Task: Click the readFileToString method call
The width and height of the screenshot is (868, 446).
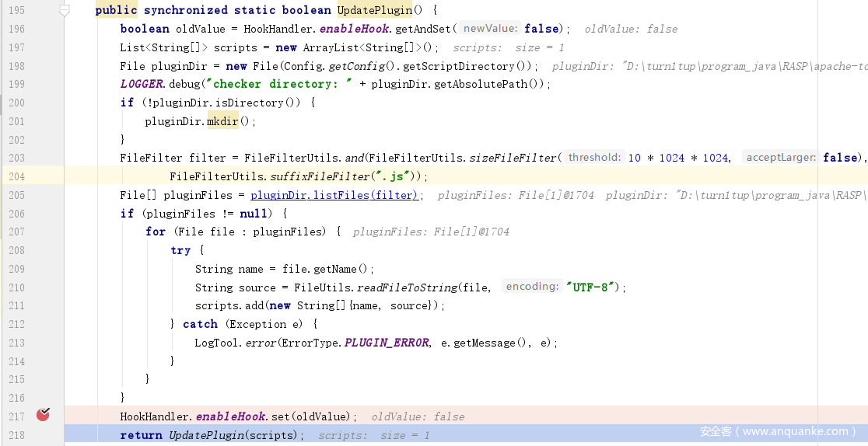Action: [x=408, y=287]
